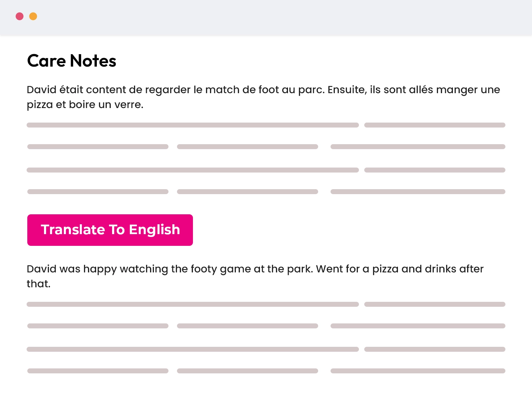Image resolution: width=532 pixels, height=401 pixels.
Task: Click the middle placeholder in second row
Action: tap(248, 146)
